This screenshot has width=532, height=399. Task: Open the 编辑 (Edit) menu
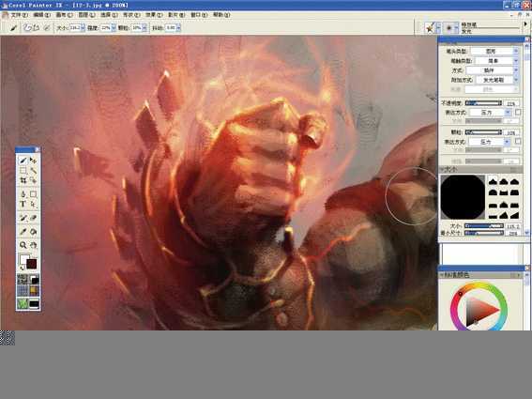pos(41,15)
